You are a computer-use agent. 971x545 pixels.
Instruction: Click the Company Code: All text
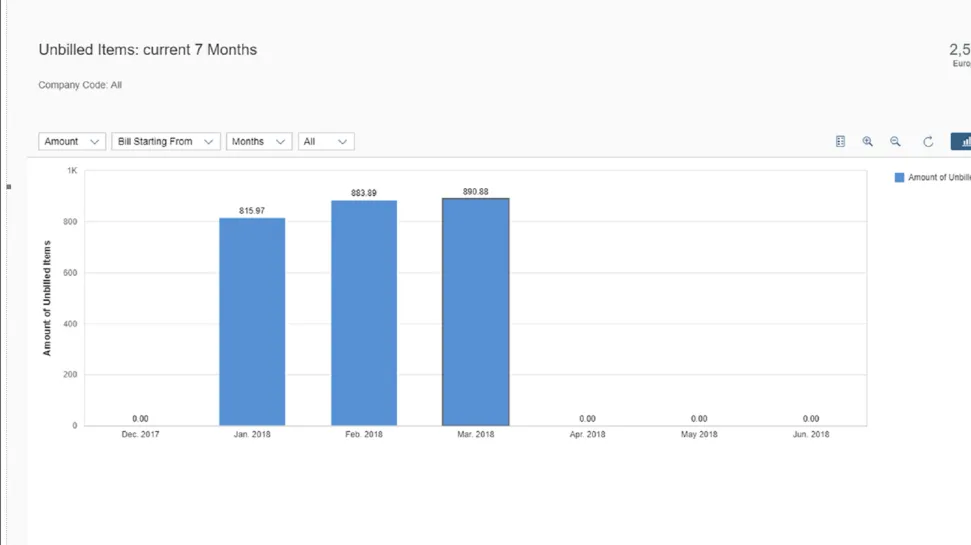[80, 85]
